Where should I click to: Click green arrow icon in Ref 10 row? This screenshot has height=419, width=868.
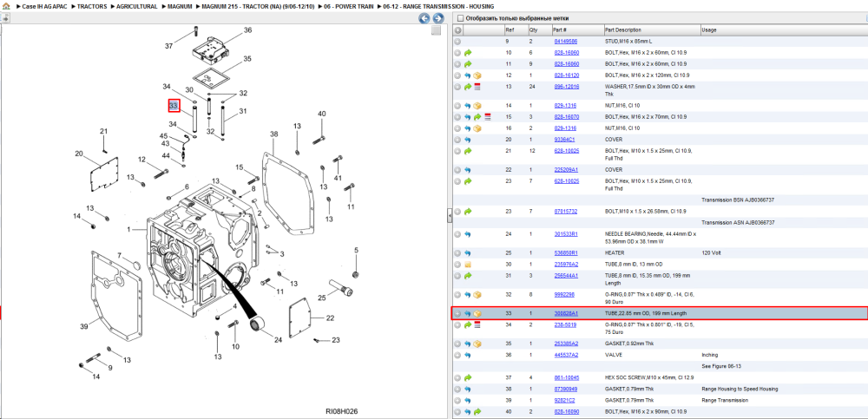(x=468, y=53)
